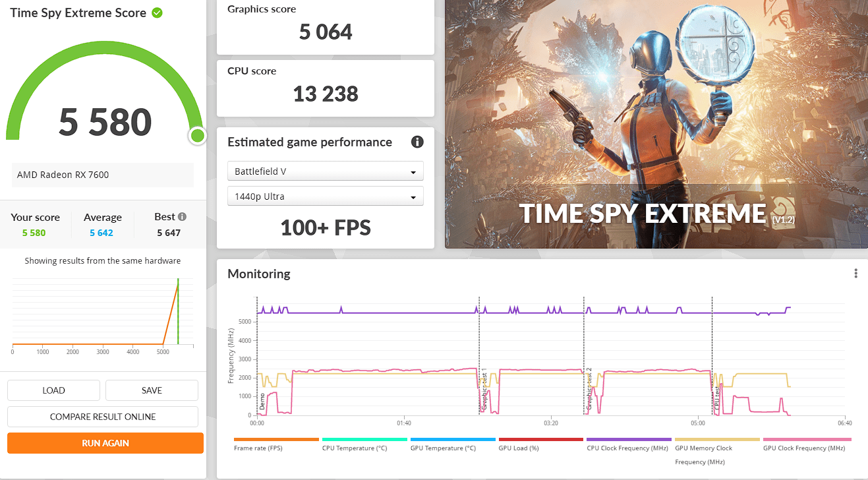Click the TIME SPY EXTREME banner title
This screenshot has width=868, height=480.
pyautogui.click(x=643, y=214)
